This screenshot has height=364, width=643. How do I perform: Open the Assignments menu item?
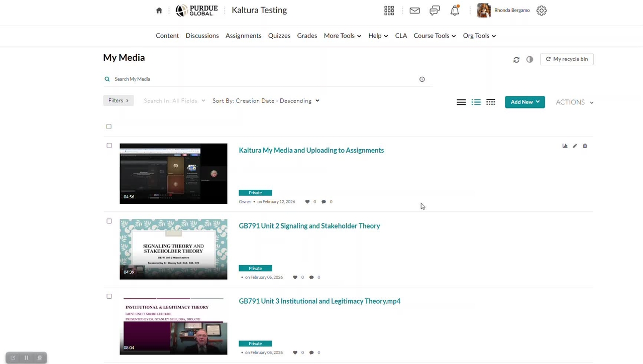click(x=243, y=36)
